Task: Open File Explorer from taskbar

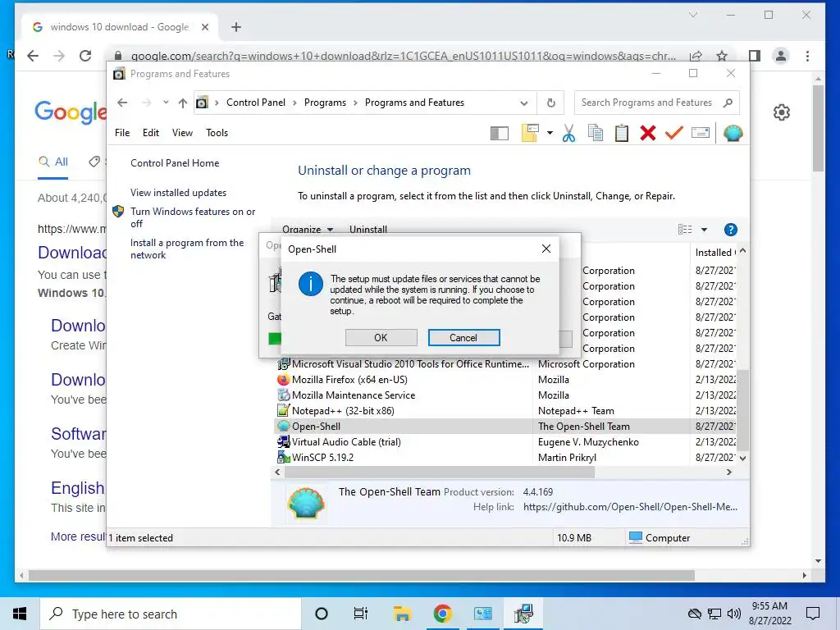Action: (x=402, y=614)
